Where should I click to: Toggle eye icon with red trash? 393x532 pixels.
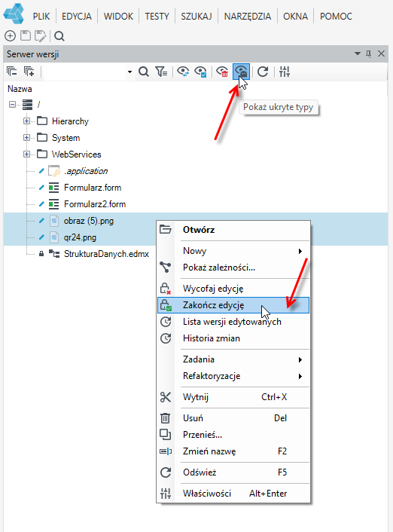[222, 72]
